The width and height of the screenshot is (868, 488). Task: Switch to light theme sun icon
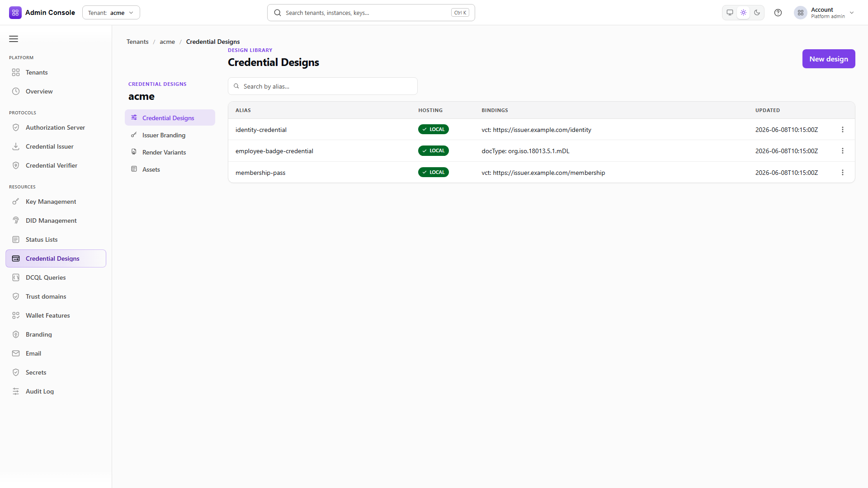point(743,13)
